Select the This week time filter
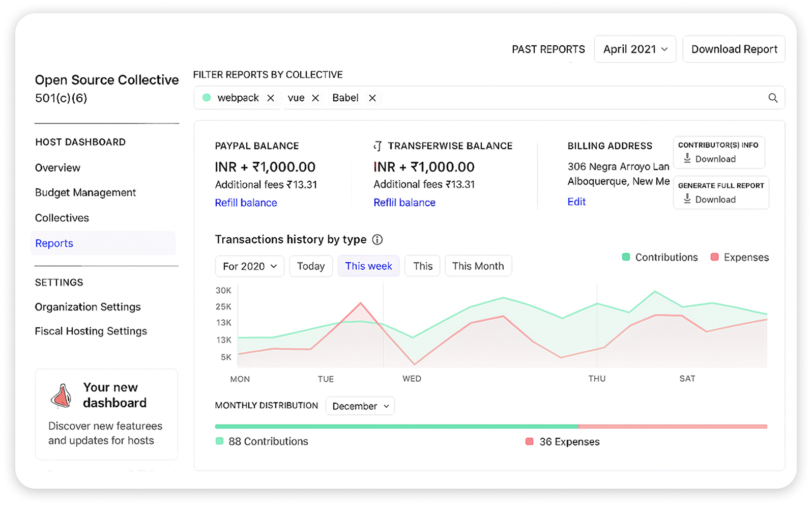This screenshot has height=506, width=812. pyautogui.click(x=368, y=266)
